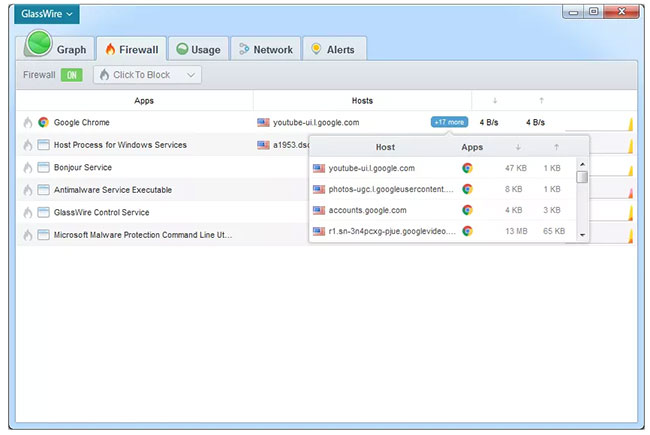Block Microsoft Malware Protection flame icon
Image resolution: width=650 pixels, height=435 pixels.
tap(28, 235)
